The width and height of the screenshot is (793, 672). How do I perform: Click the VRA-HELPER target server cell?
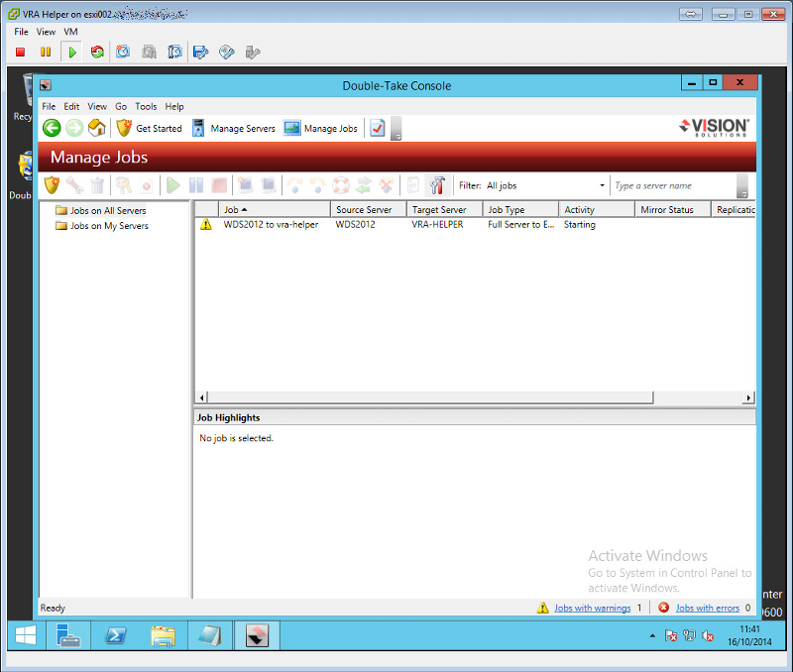click(437, 225)
